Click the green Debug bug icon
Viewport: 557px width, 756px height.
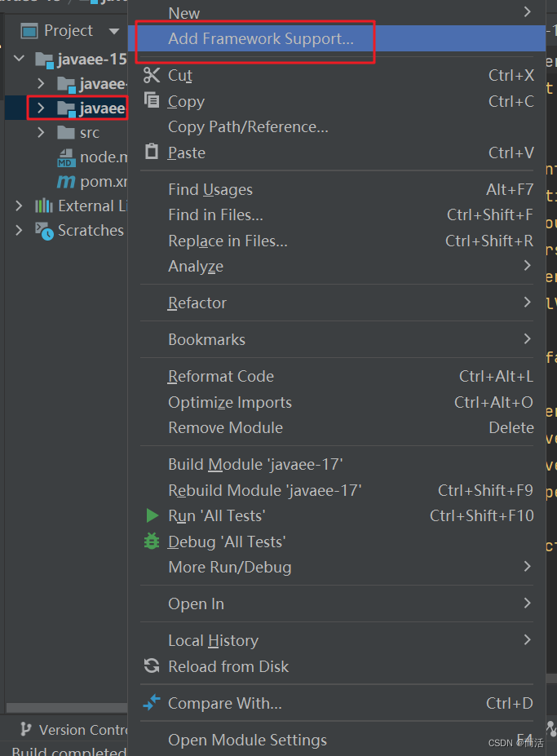click(152, 541)
